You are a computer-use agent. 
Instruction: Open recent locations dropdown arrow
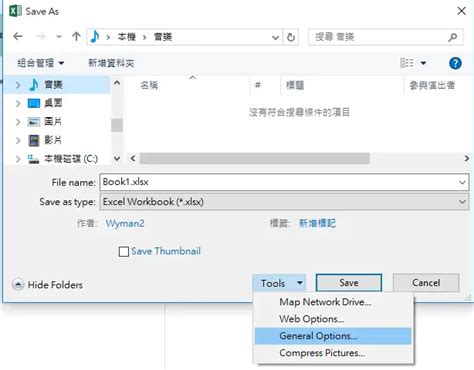pyautogui.click(x=59, y=37)
